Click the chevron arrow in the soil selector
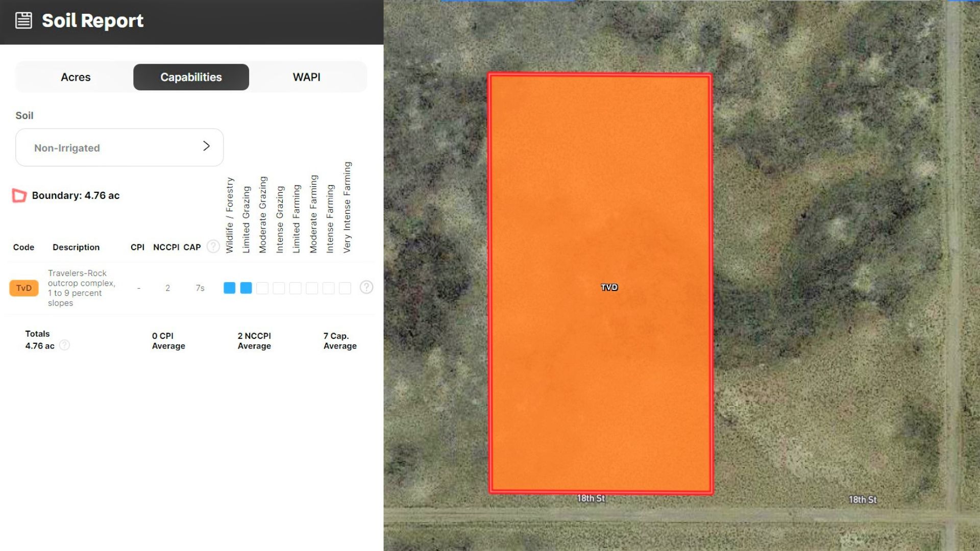 (206, 146)
